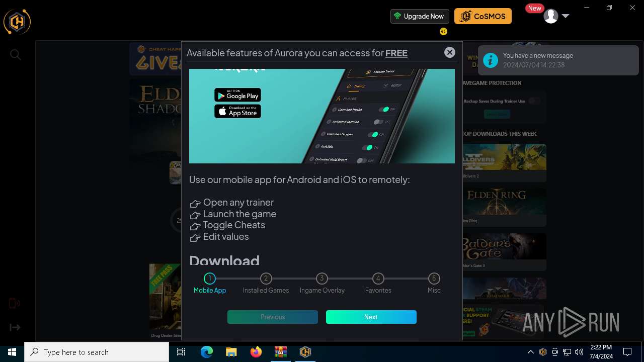The image size is (644, 362).
Task: Click the expand sidebar arrow icon
Action: pos(15,327)
